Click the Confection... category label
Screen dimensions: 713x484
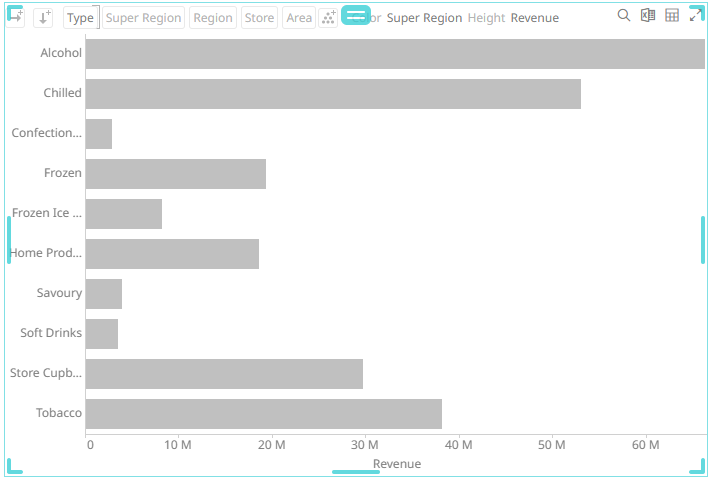[46, 133]
